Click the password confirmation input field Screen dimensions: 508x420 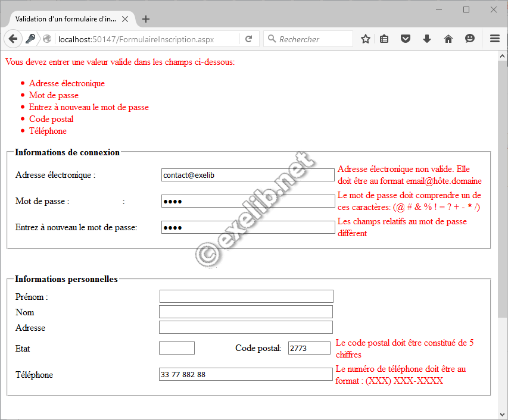tap(248, 227)
